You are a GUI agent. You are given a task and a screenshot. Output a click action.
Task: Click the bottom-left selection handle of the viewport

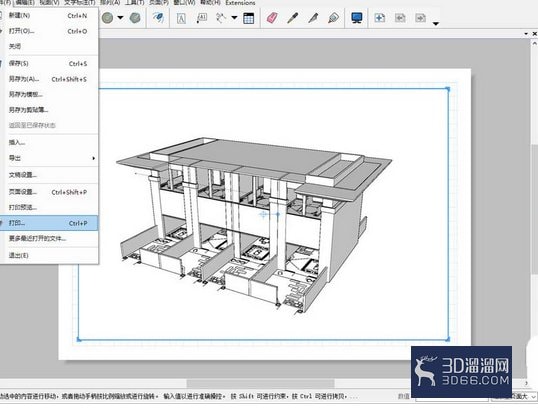pos(79,340)
